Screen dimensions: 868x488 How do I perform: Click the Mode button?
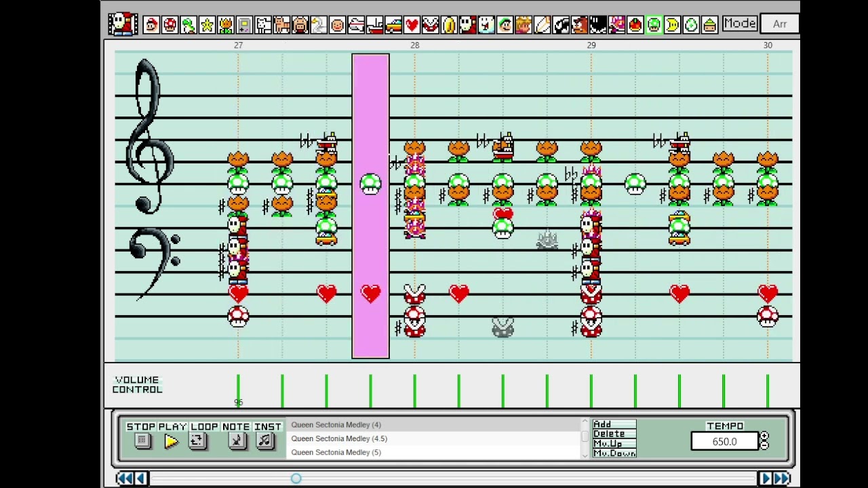tap(740, 23)
